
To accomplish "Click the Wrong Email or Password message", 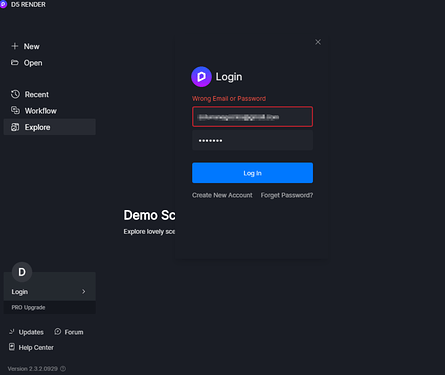I will coord(229,99).
